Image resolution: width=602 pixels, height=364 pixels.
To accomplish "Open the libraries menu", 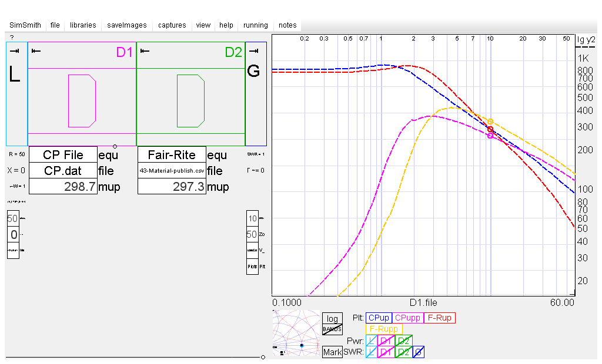I will tap(83, 25).
